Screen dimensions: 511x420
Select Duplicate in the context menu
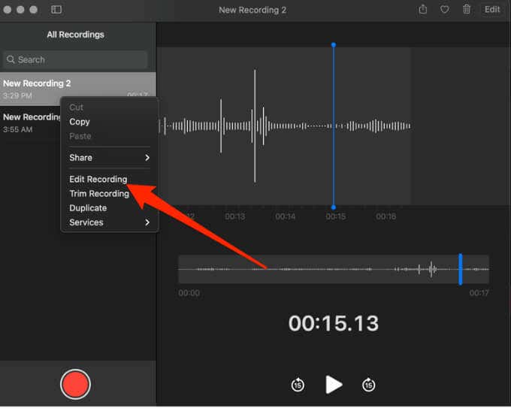(88, 208)
